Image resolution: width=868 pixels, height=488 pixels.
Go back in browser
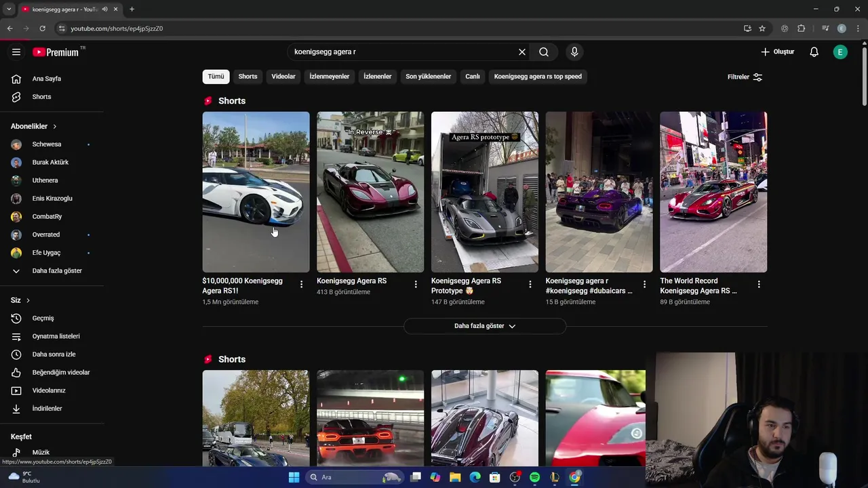click(x=9, y=28)
